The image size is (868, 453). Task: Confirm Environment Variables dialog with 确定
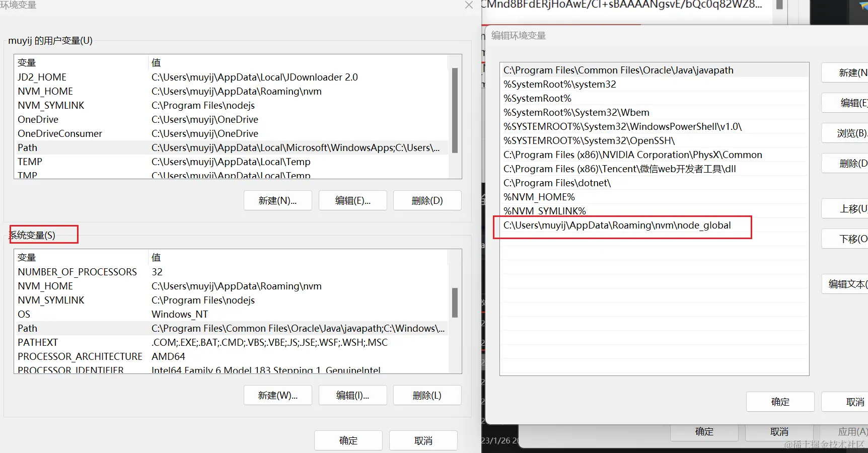tap(348, 440)
